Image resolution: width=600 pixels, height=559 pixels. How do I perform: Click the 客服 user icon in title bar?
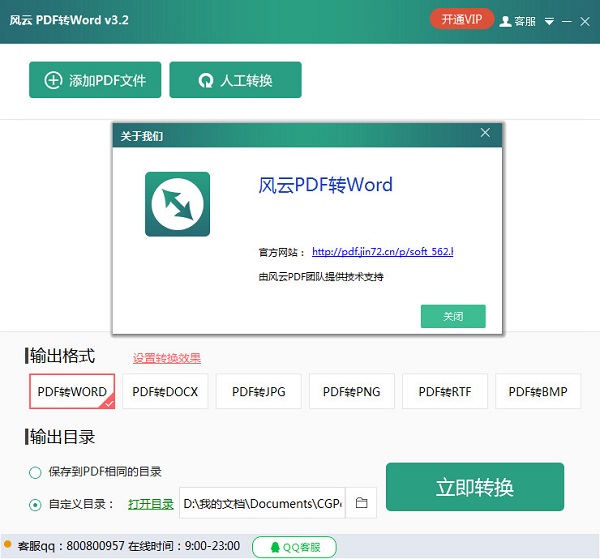tap(505, 21)
